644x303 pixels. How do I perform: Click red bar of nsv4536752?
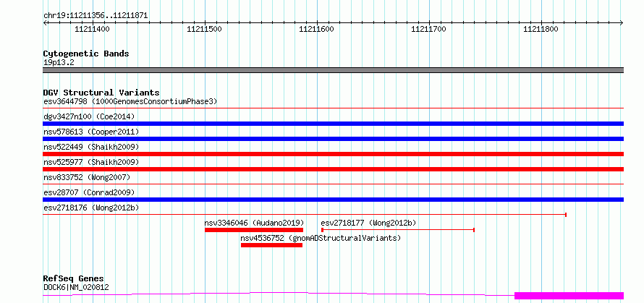tap(271, 245)
